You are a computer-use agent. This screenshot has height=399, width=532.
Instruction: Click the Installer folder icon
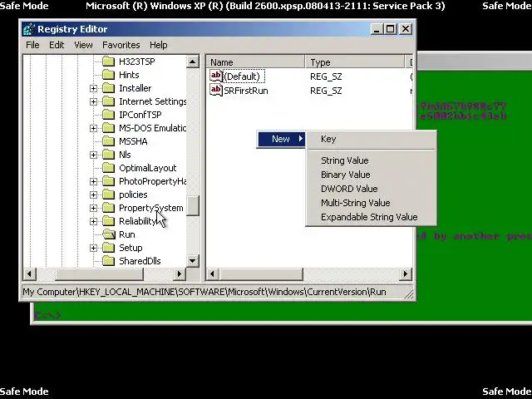pos(109,88)
